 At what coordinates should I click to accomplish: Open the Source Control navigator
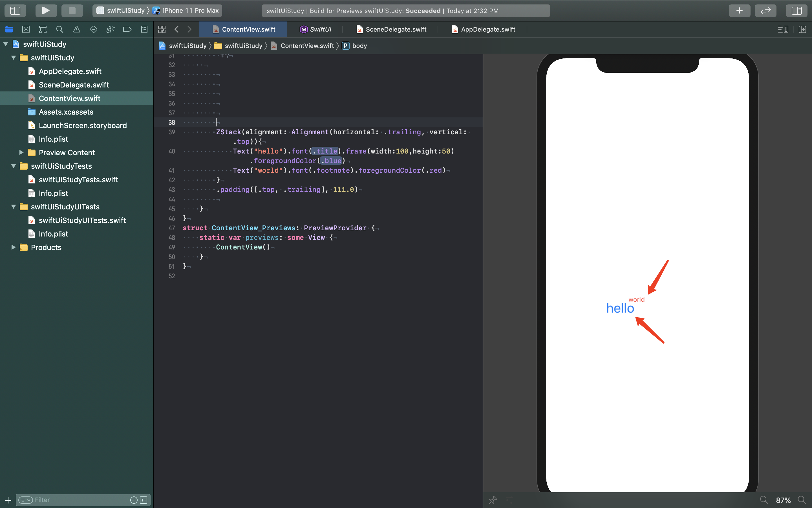26,30
